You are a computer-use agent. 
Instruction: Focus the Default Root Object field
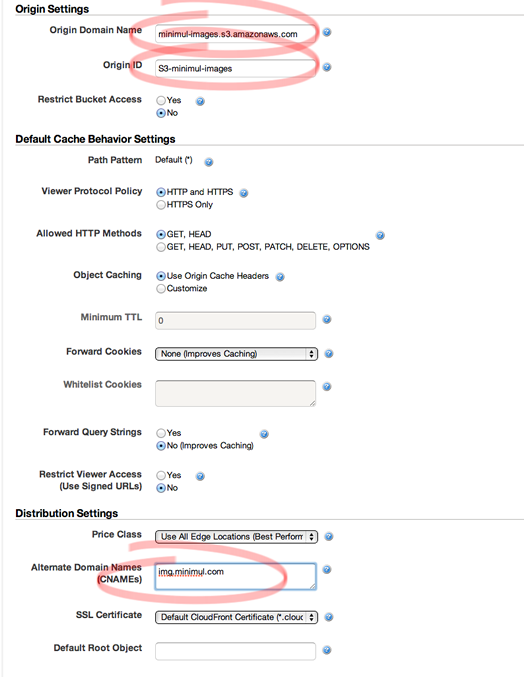click(235, 651)
